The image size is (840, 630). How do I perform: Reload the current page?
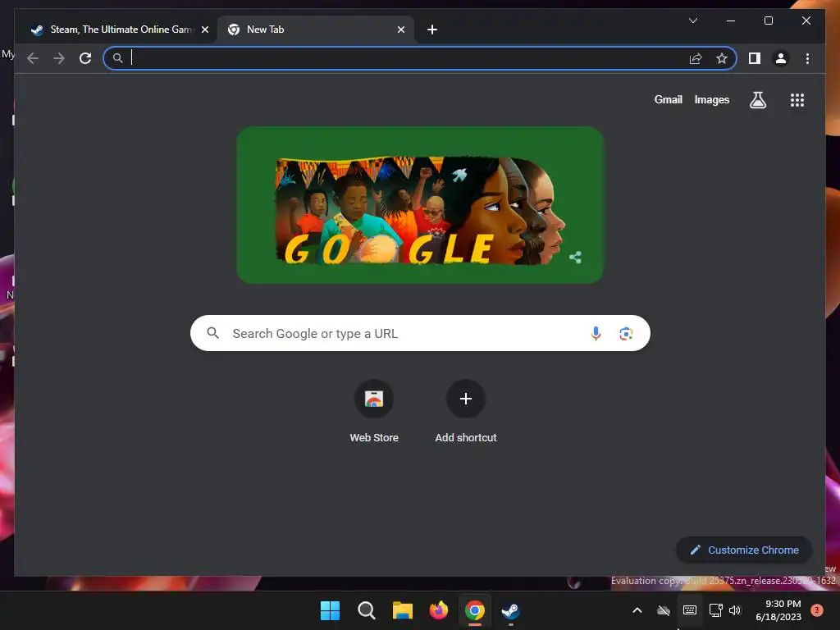(85, 58)
